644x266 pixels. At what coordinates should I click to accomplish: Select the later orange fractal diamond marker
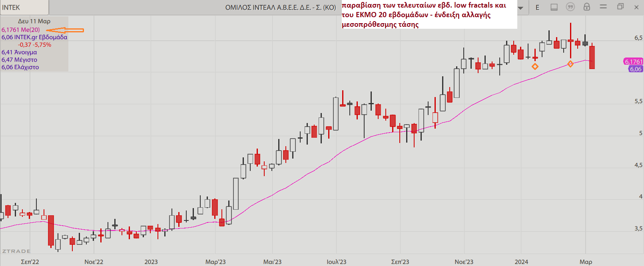pyautogui.click(x=570, y=64)
